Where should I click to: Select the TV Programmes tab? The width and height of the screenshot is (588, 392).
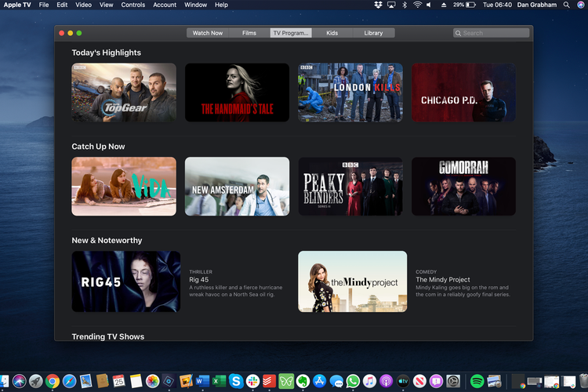coord(291,33)
